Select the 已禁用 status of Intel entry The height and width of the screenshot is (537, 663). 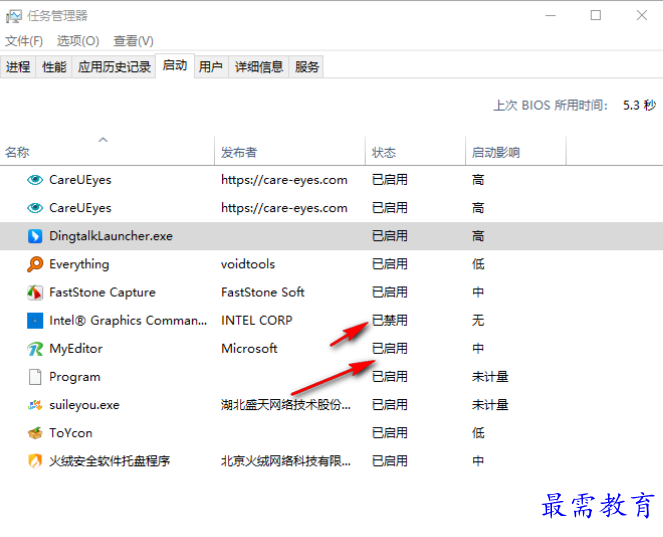pyautogui.click(x=389, y=321)
